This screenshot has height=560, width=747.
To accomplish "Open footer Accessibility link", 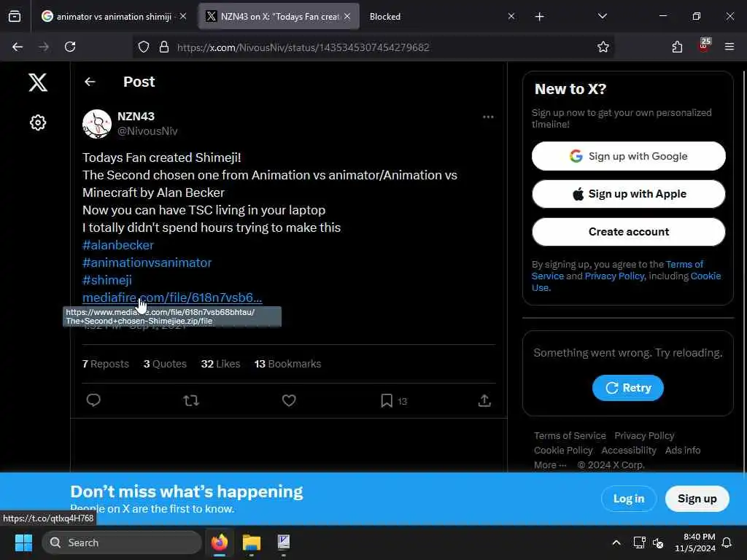I will coord(628,451).
